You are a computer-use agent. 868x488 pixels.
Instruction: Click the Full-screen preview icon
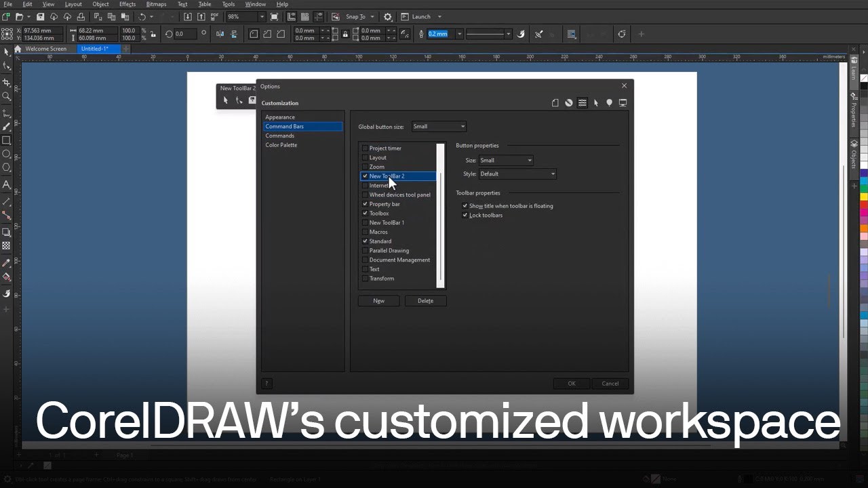tap(274, 16)
